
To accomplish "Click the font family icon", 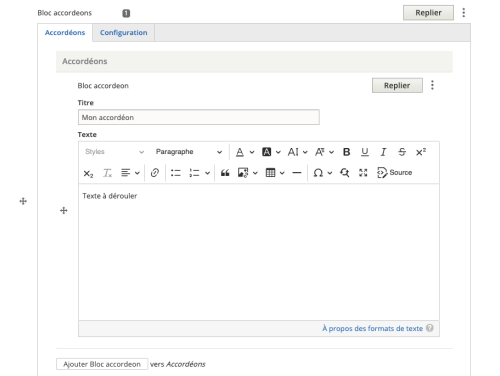I will click(320, 152).
